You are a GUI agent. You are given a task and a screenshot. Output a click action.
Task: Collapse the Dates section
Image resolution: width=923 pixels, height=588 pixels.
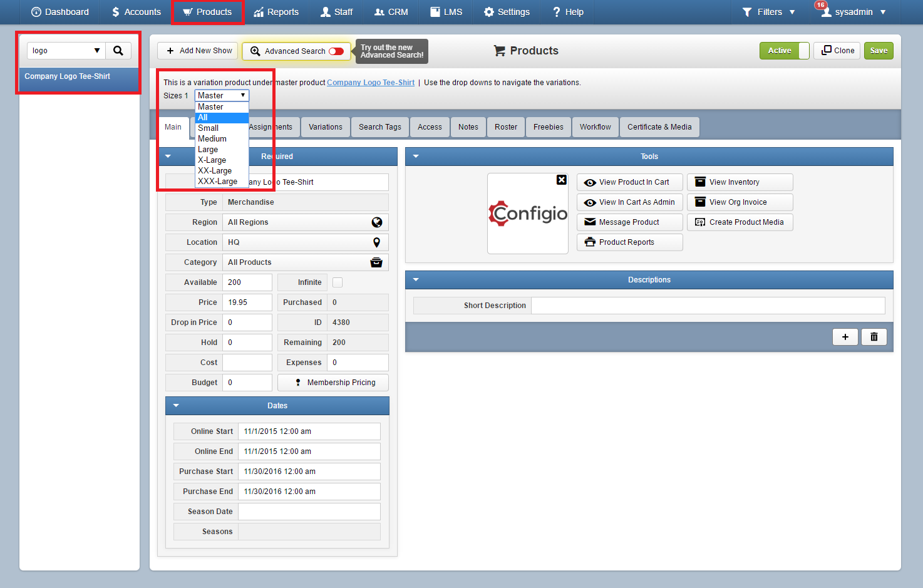(x=176, y=406)
